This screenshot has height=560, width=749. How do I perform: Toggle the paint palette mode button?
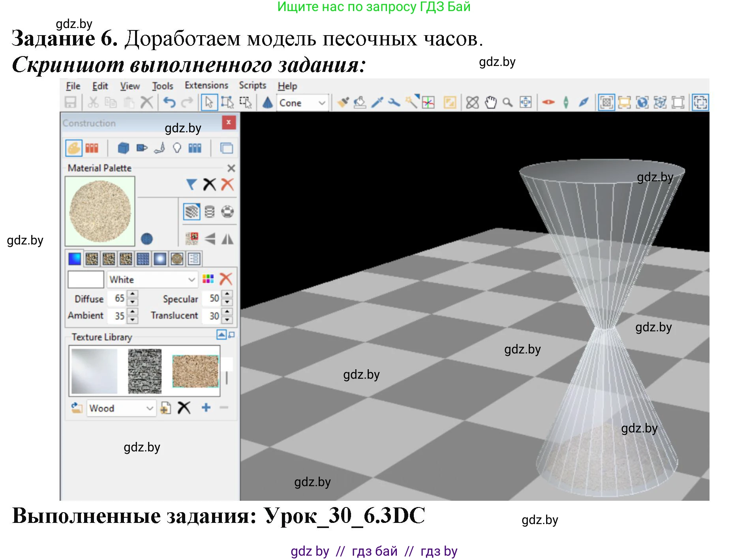point(74,148)
